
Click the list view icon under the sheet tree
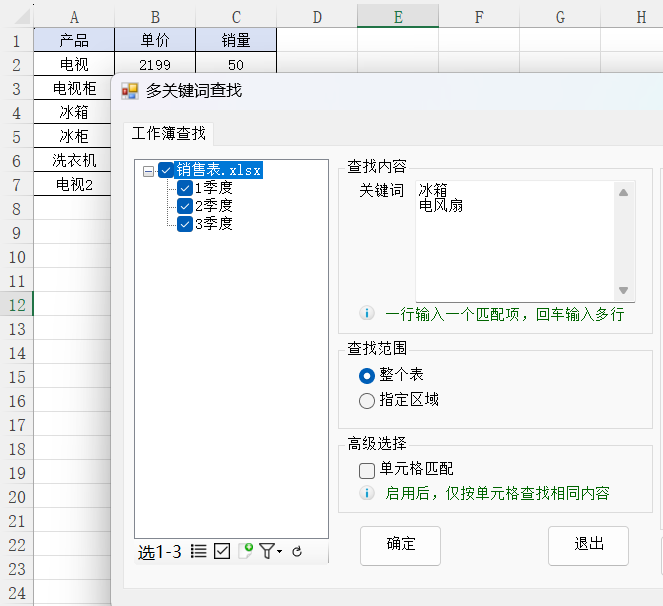(x=199, y=551)
